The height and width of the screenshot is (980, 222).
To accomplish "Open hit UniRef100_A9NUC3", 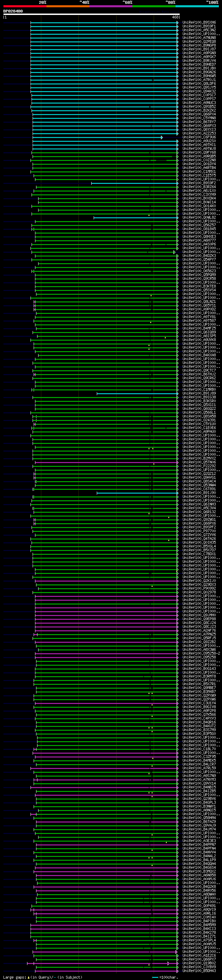I will pyautogui.click(x=199, y=103).
